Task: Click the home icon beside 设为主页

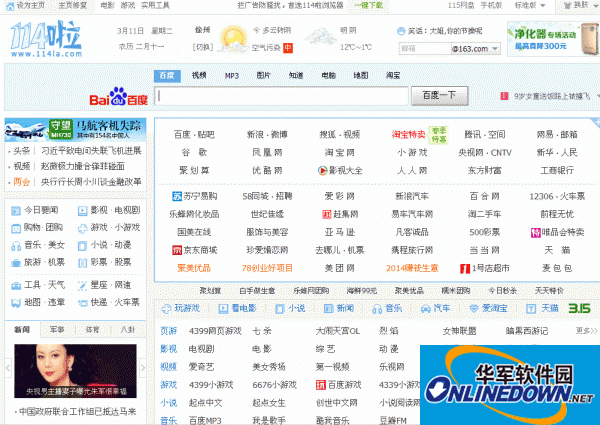Action: pos(10,6)
